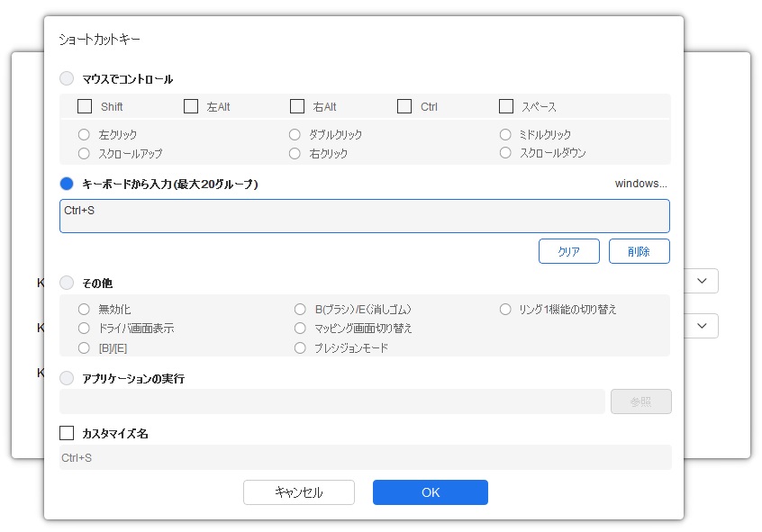762x532 pixels.
Task: Enable the Shift modifier checkbox
Action: point(85,106)
